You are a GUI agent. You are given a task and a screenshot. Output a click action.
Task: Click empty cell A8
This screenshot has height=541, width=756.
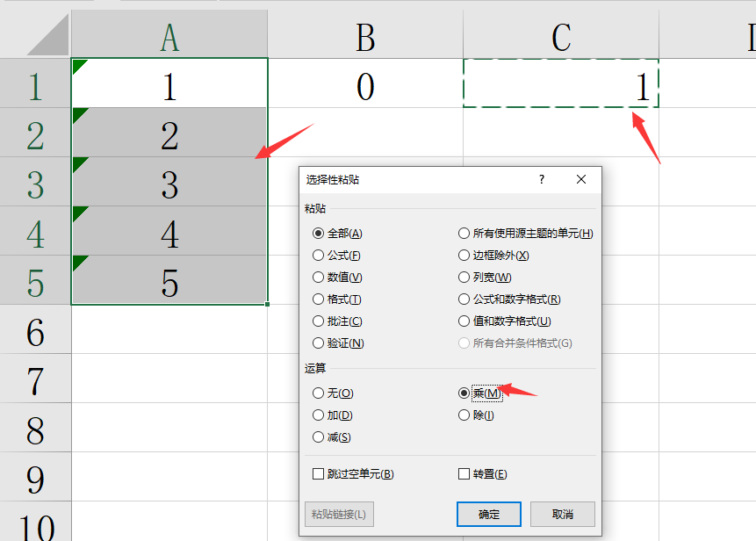(169, 428)
